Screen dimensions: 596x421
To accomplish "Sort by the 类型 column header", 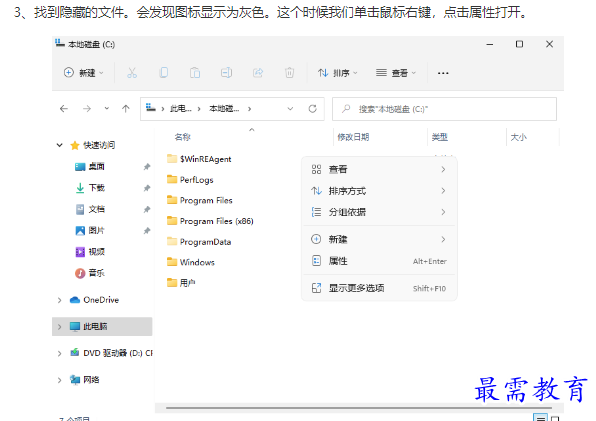I will (440, 137).
